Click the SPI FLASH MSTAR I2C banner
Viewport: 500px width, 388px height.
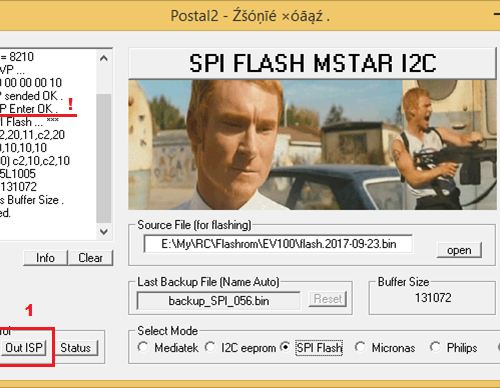tap(312, 63)
